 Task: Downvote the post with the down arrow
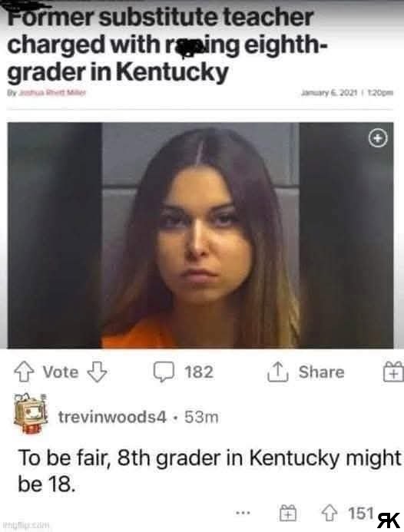[x=97, y=372]
